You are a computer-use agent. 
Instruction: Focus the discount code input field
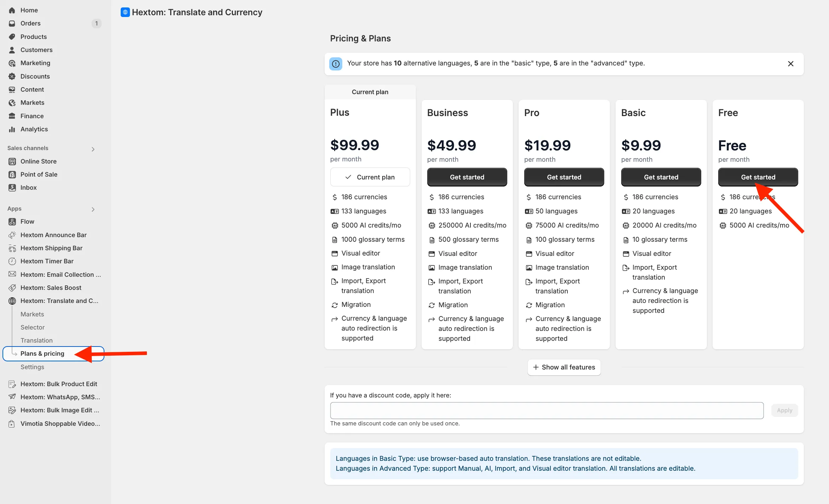547,411
